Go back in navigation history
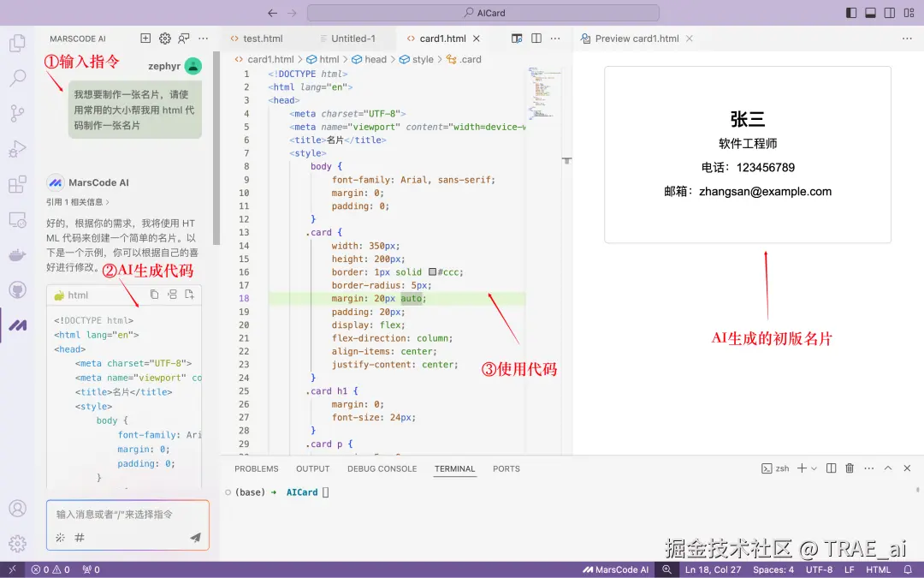 pyautogui.click(x=272, y=13)
